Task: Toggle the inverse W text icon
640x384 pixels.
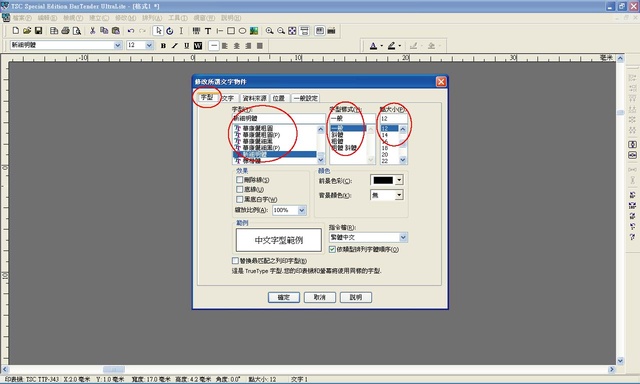Action: click(198, 45)
